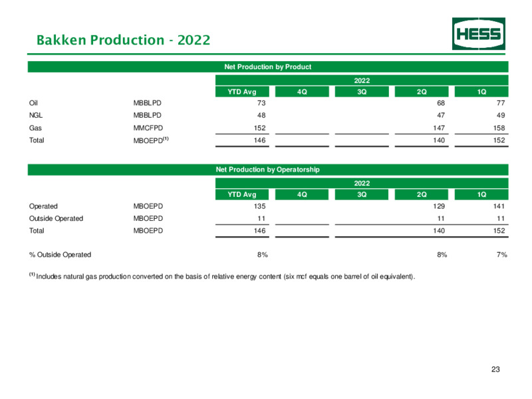Image resolution: width=532 pixels, height=399 pixels.
Task: Select the Gas YTD Avg value 152
Action: coord(259,128)
